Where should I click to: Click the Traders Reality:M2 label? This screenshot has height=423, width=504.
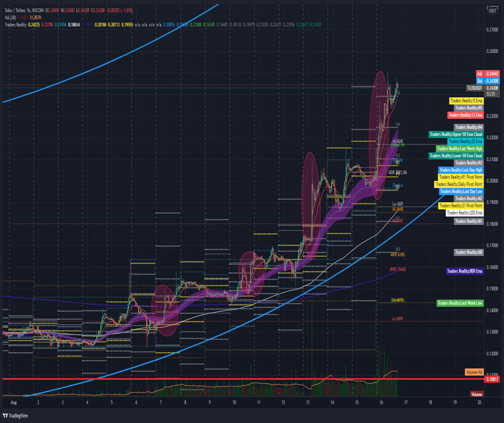tap(469, 198)
